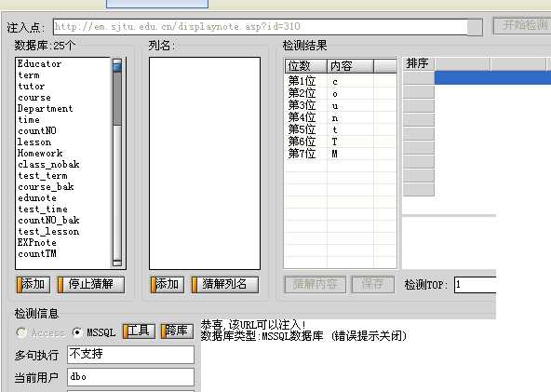The width and height of the screenshot is (551, 392).
Task: Click the 位数 column header
Action: pyautogui.click(x=305, y=66)
